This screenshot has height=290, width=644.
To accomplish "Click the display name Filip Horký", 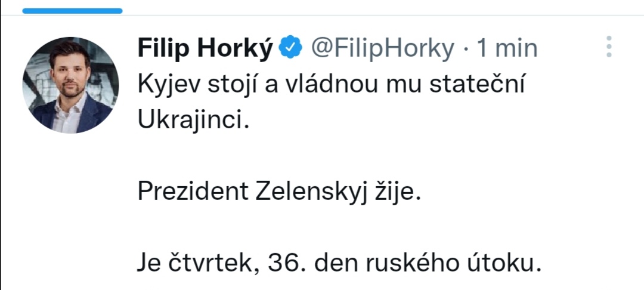I will [x=205, y=48].
